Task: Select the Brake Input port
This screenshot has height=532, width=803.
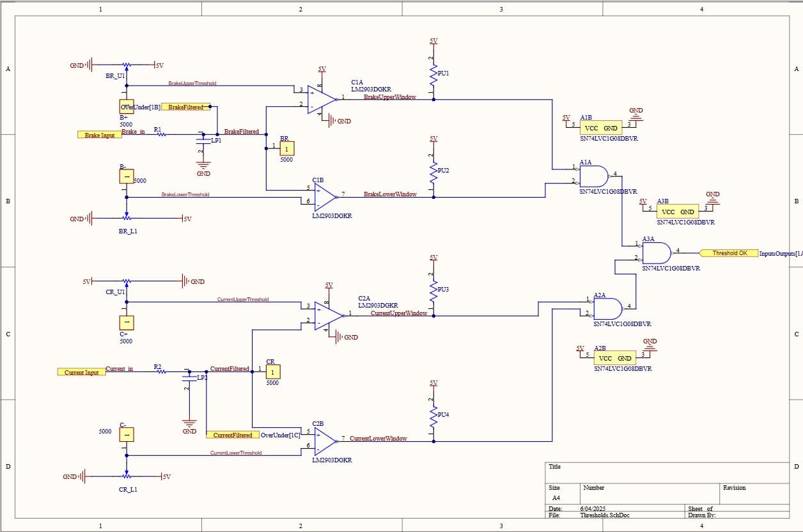Action: click(x=100, y=135)
